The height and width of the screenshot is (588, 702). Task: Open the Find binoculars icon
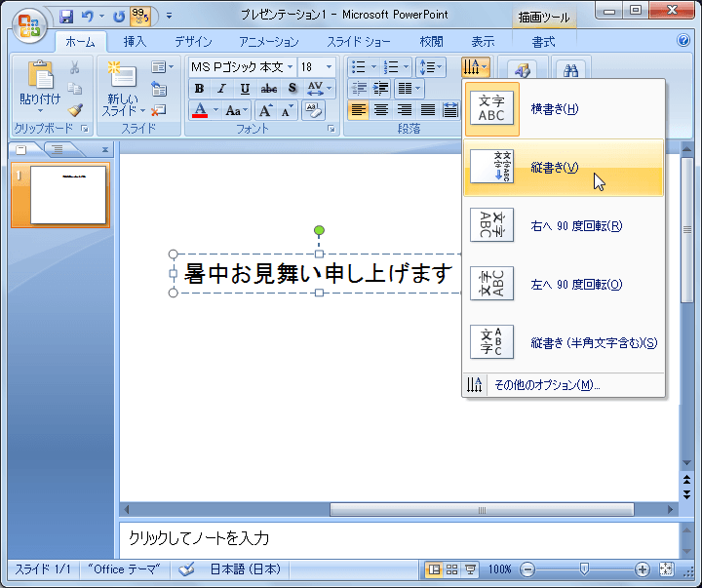click(x=570, y=70)
